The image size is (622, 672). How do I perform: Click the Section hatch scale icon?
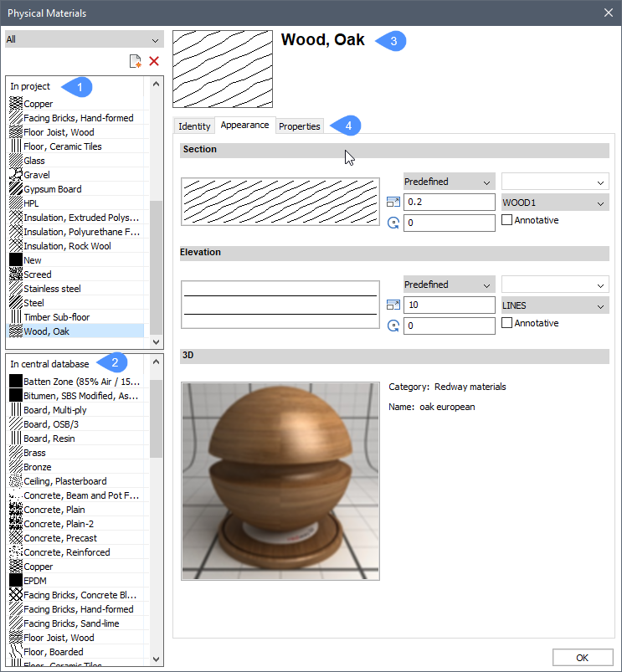click(393, 203)
